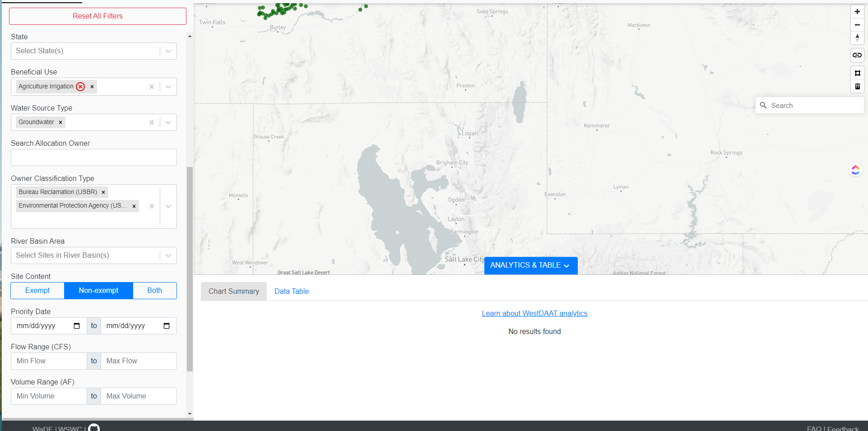Zoom out on the map
The width and height of the screenshot is (868, 431).
857,25
